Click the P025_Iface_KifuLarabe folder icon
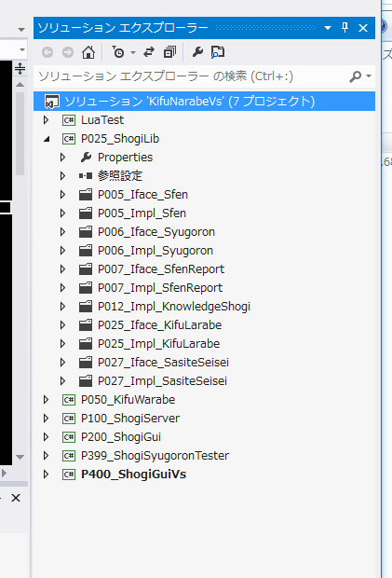392x578 pixels. coord(86,325)
